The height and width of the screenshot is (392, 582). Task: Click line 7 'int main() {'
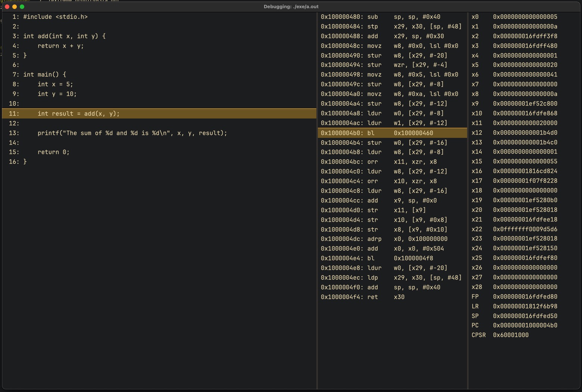pos(45,75)
